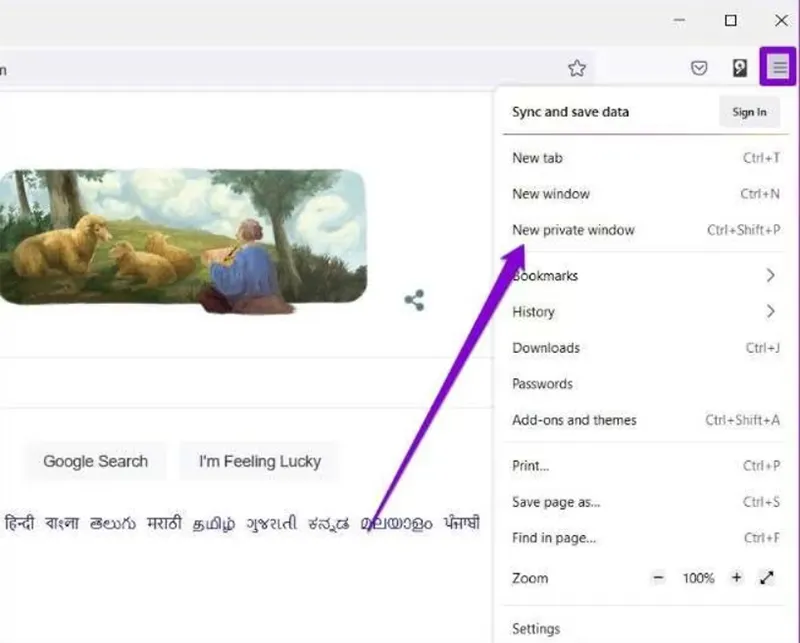Screen dimensions: 800x643
Task: Open a New private window
Action: click(x=573, y=229)
